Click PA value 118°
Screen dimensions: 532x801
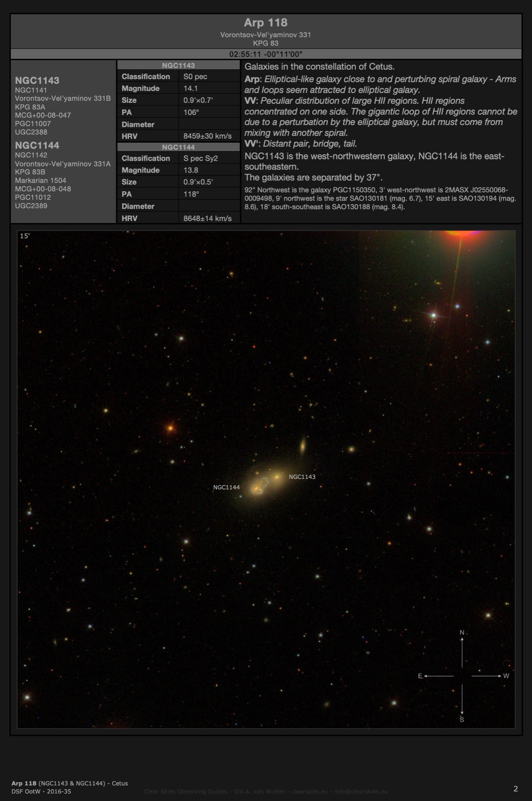(x=191, y=194)
